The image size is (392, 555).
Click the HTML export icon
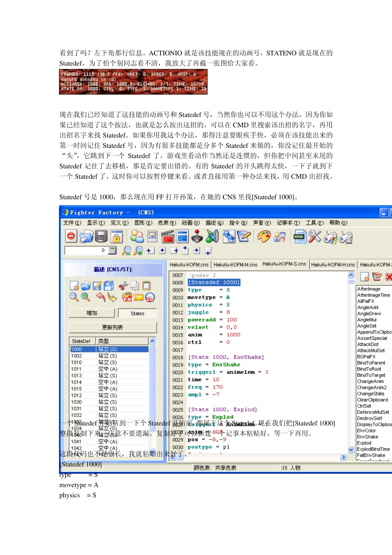pos(300,236)
